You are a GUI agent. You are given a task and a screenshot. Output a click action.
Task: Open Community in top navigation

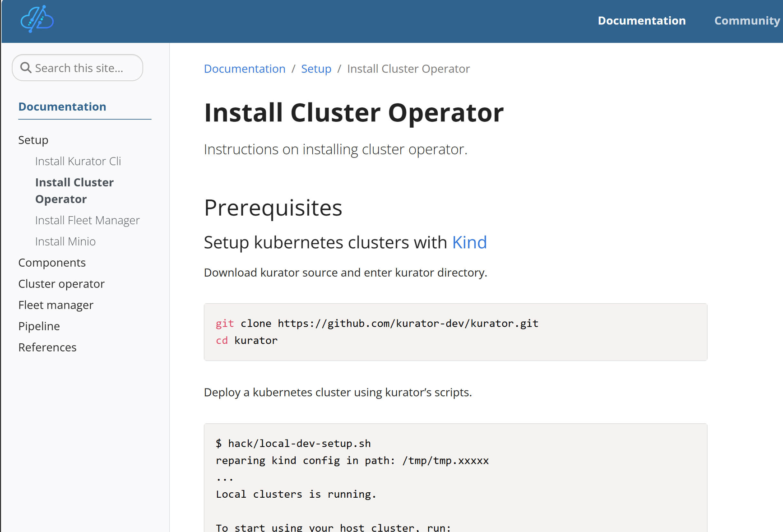coord(747,21)
